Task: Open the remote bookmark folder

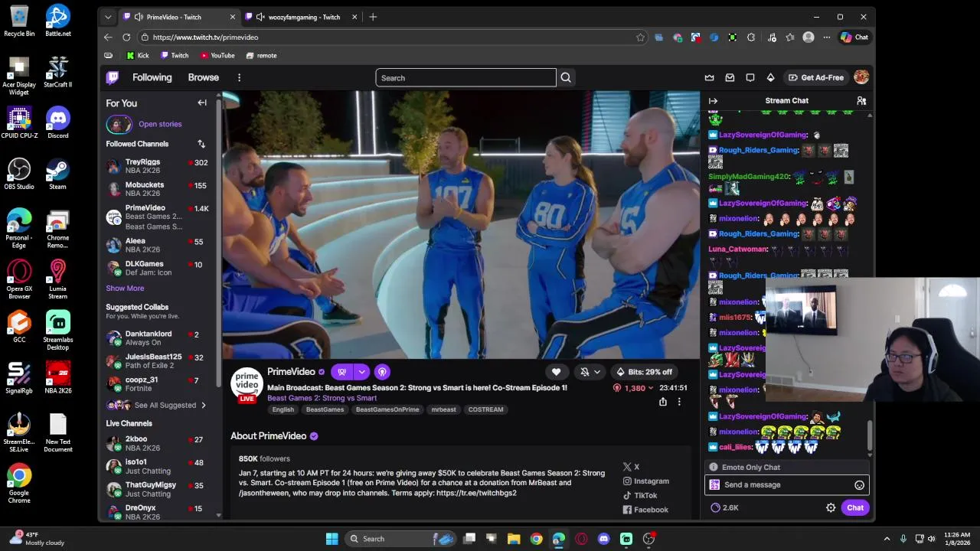Action: coord(262,55)
